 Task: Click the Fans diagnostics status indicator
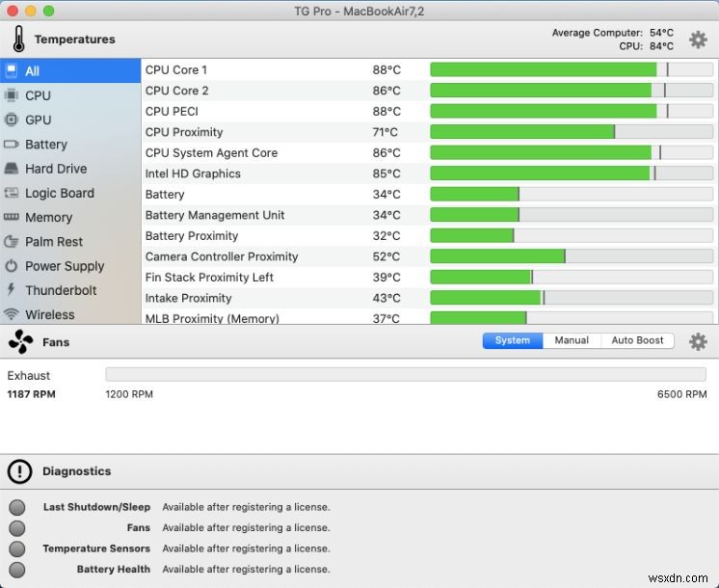pyautogui.click(x=17, y=528)
